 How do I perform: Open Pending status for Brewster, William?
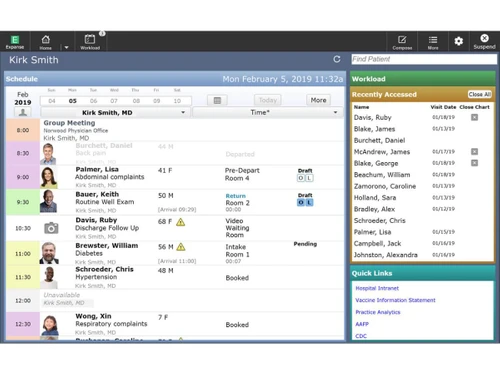(305, 244)
